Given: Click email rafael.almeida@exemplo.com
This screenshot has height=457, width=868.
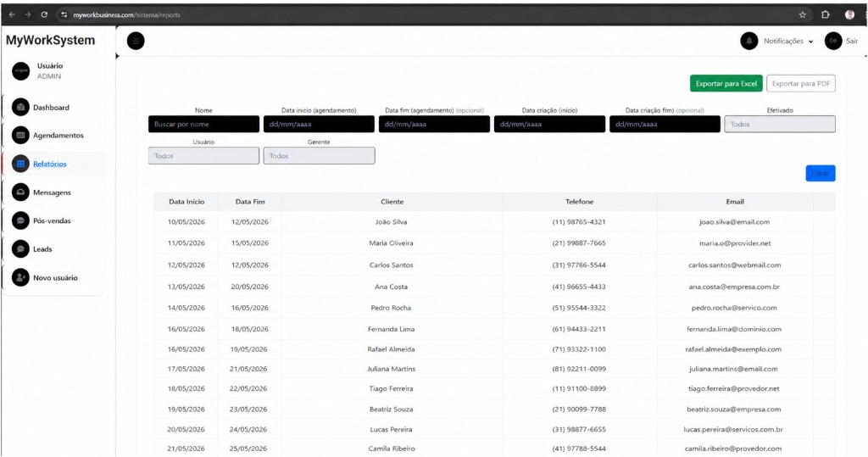Looking at the screenshot, I should [x=733, y=349].
